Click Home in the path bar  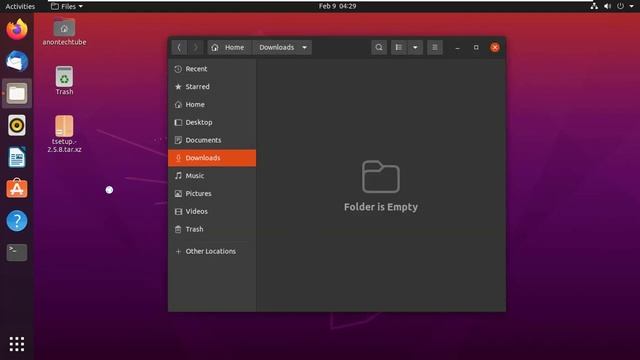click(229, 47)
